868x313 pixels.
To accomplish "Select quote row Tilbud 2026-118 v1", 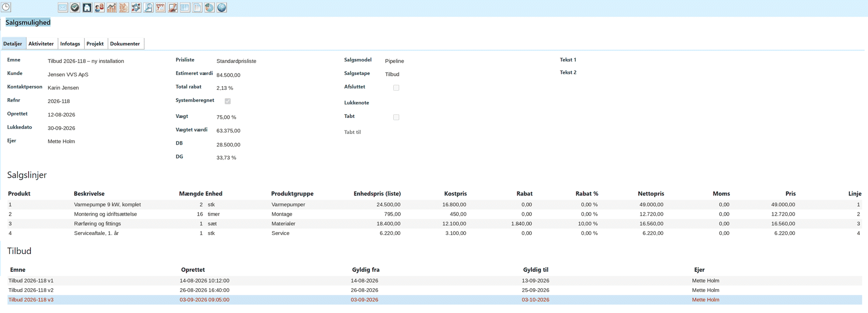I will point(434,281).
